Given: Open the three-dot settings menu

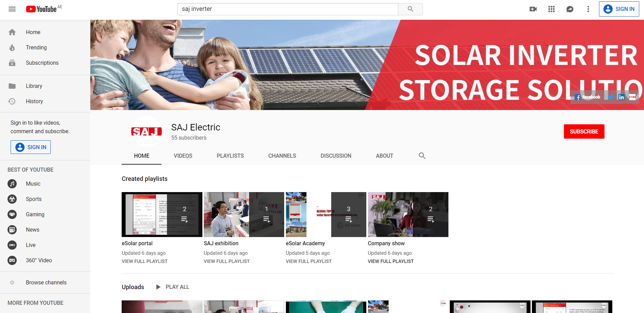Looking at the screenshot, I should point(588,9).
